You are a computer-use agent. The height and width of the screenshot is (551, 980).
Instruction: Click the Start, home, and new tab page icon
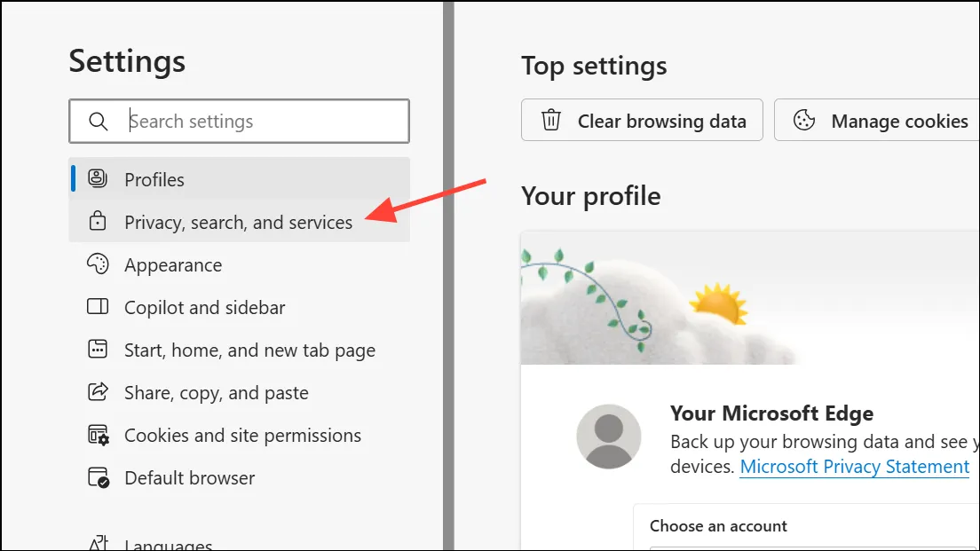98,350
